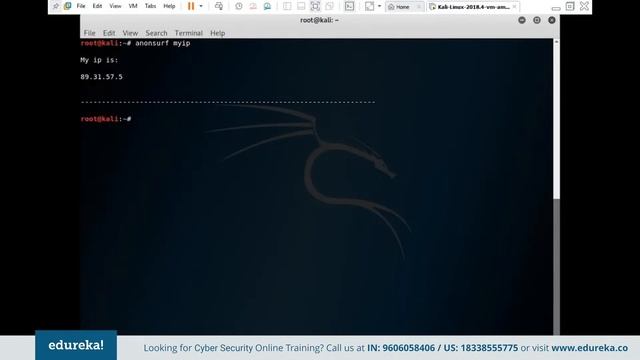The image size is (640, 360).
Task: Maximize the root@kali terminal window
Action: [x=537, y=20]
